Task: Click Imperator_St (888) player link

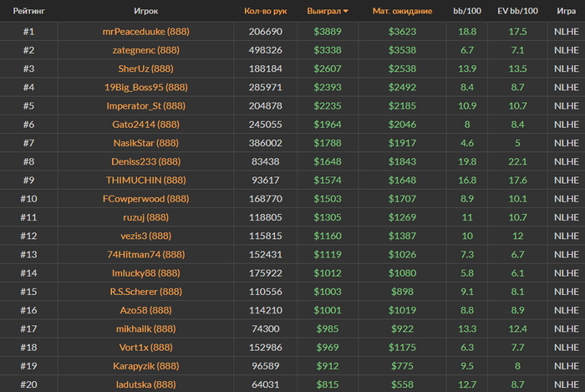Action: click(x=146, y=106)
